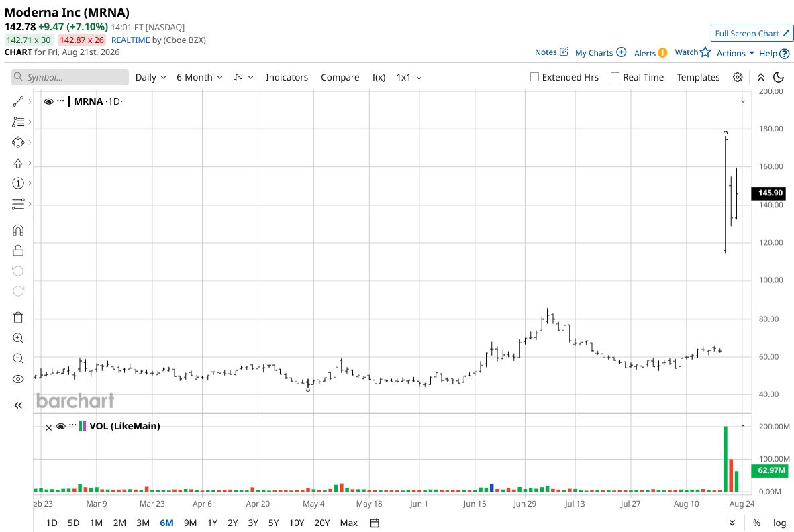Add MRNA to Watch star
This screenshot has width=794, height=532.
(705, 52)
